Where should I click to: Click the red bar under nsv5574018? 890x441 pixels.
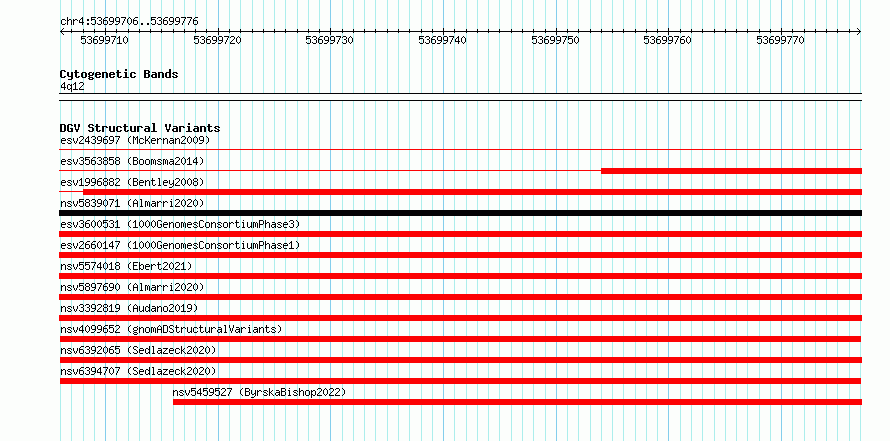coord(460,276)
